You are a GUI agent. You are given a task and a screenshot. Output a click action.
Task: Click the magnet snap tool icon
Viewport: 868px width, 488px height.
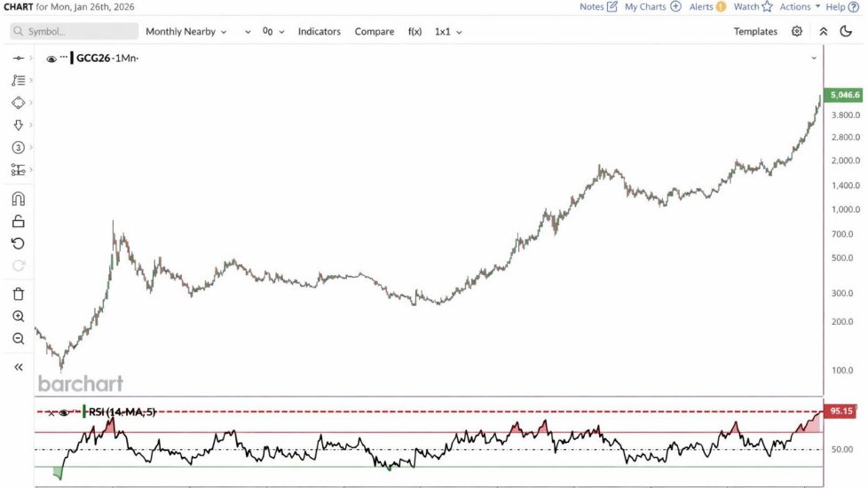(x=18, y=199)
